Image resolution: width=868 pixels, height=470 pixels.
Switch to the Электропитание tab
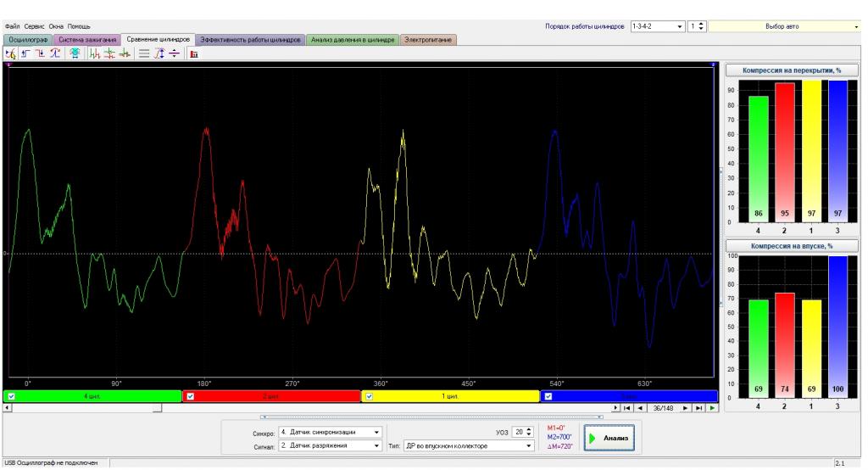point(428,40)
